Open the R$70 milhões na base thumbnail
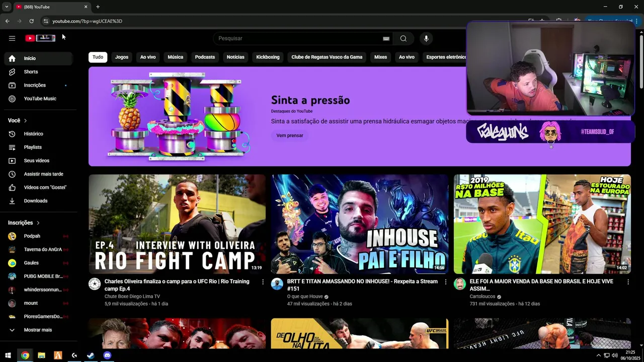The width and height of the screenshot is (644, 362). [542, 224]
